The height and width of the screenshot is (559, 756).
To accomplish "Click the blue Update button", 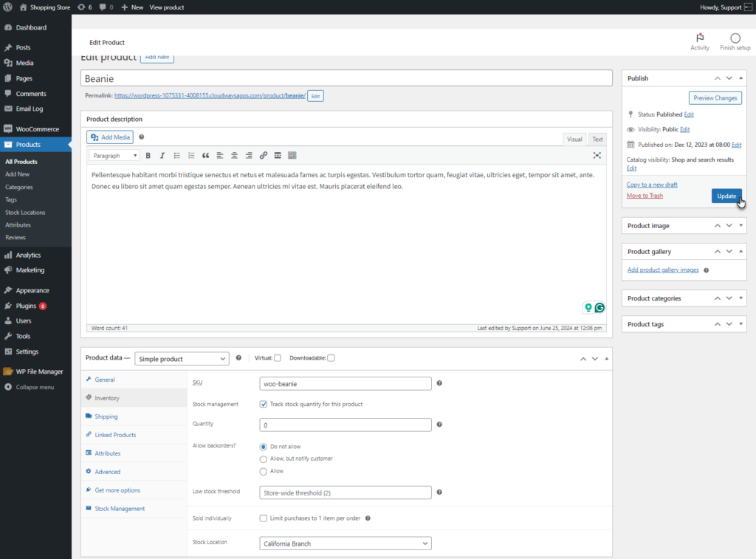I will pos(726,196).
